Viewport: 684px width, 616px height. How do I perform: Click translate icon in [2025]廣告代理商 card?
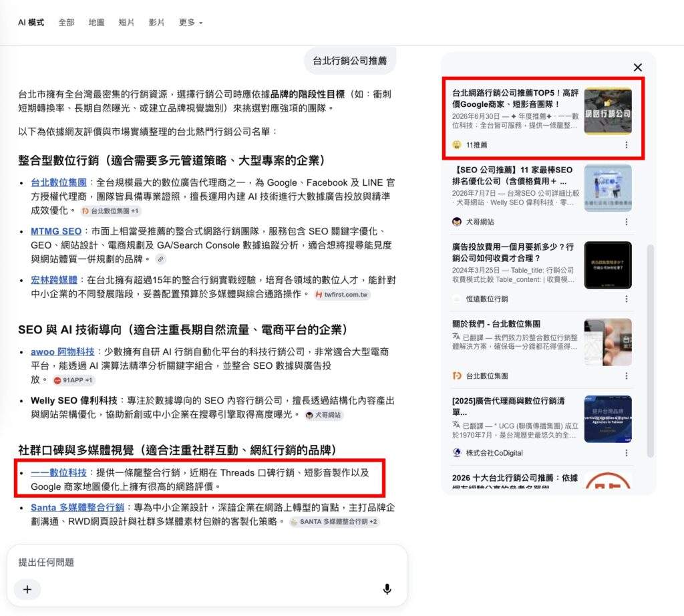[456, 424]
